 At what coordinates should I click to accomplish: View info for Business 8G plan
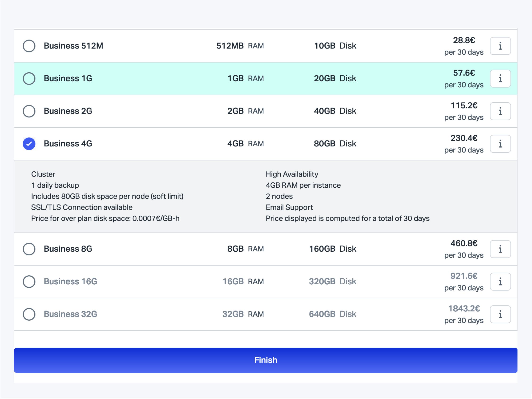click(500, 249)
